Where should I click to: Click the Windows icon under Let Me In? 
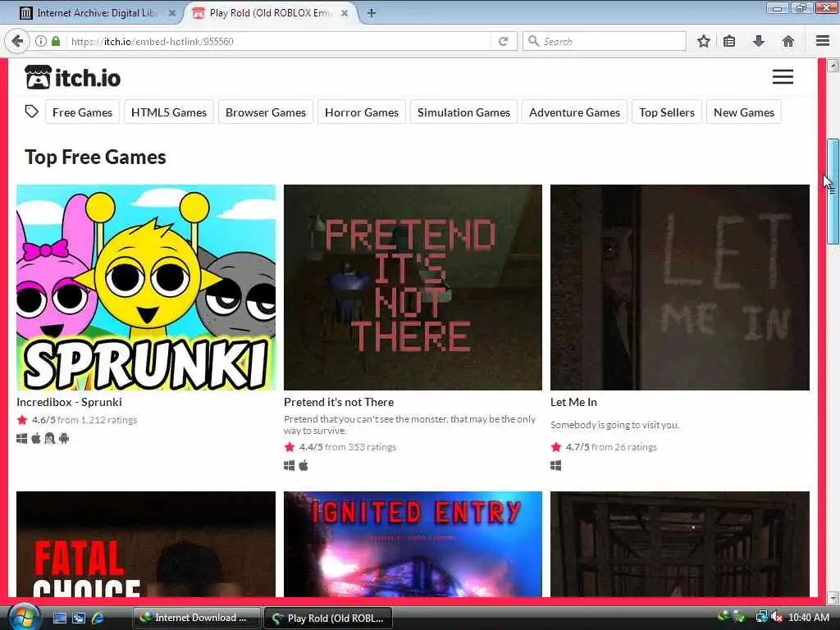pyautogui.click(x=556, y=466)
